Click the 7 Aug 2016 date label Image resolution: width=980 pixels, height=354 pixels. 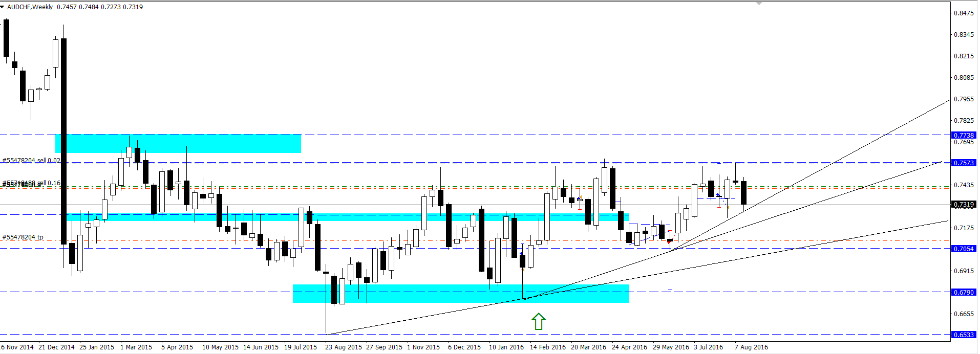[x=752, y=347]
